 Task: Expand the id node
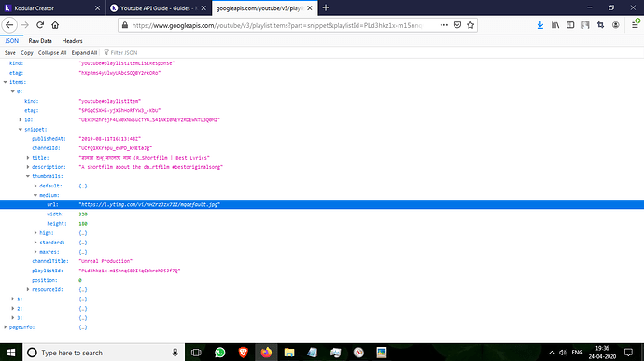21,120
